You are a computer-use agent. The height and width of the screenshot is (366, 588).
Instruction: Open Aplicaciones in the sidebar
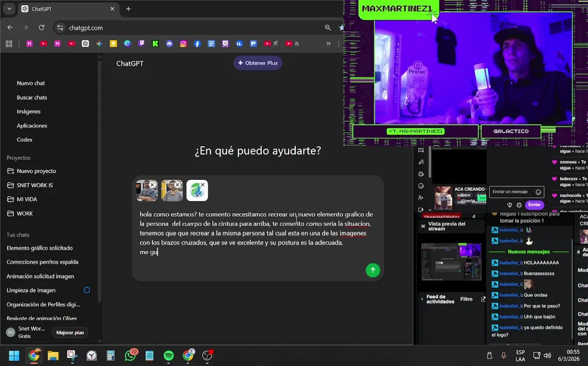tap(32, 126)
